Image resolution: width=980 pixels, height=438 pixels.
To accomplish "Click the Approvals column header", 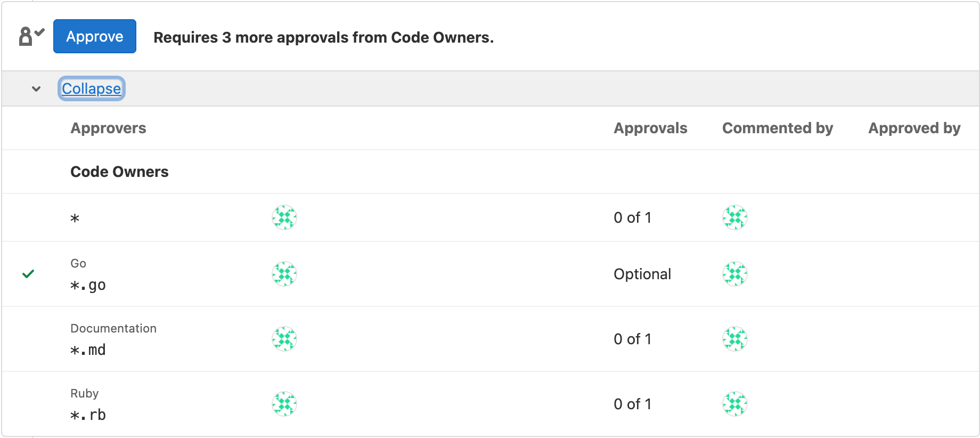I will click(650, 128).
